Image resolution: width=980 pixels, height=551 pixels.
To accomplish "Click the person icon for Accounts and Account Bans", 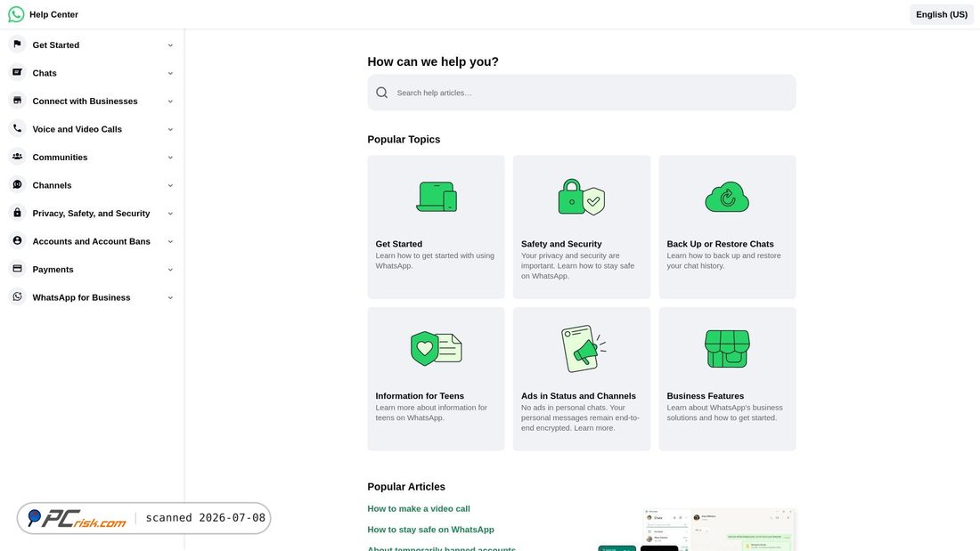I will (x=18, y=240).
